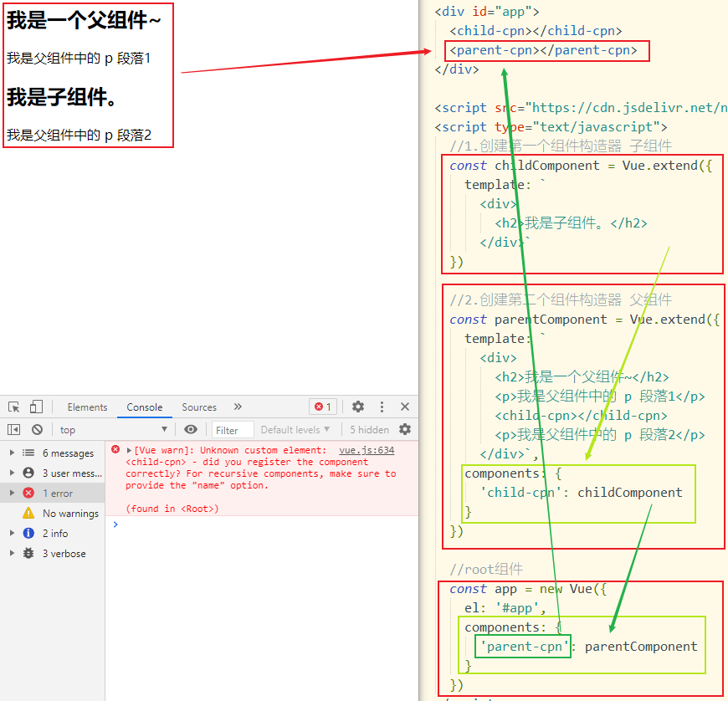The height and width of the screenshot is (701, 728).
Task: Expand the Vue warn error message triangle
Action: click(129, 450)
